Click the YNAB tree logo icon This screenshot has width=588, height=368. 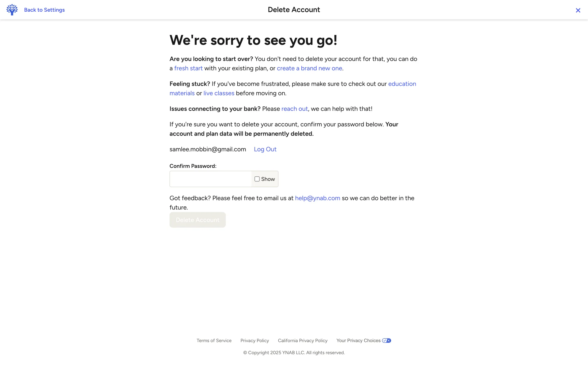(x=12, y=10)
